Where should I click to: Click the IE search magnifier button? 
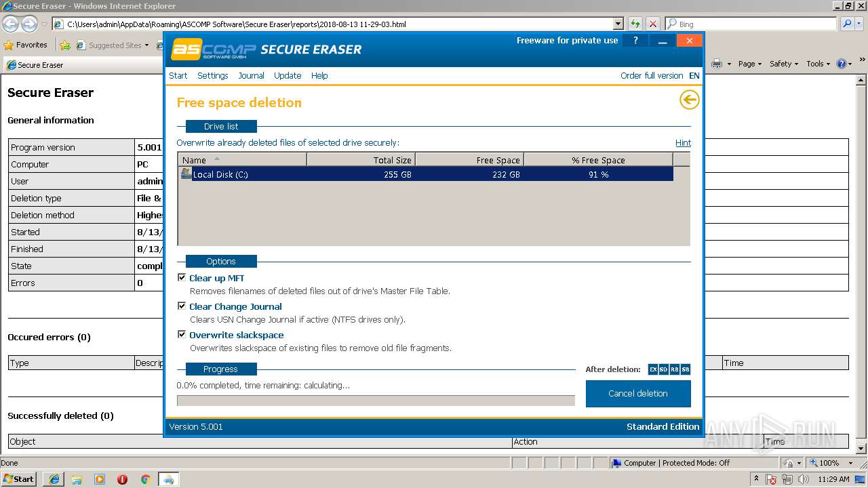848,24
